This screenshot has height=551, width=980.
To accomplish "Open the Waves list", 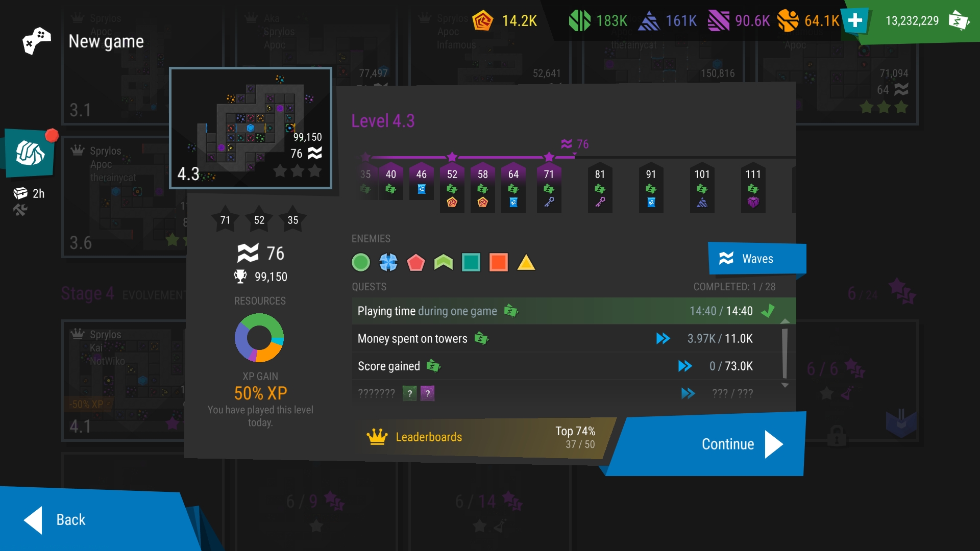I will (x=756, y=259).
